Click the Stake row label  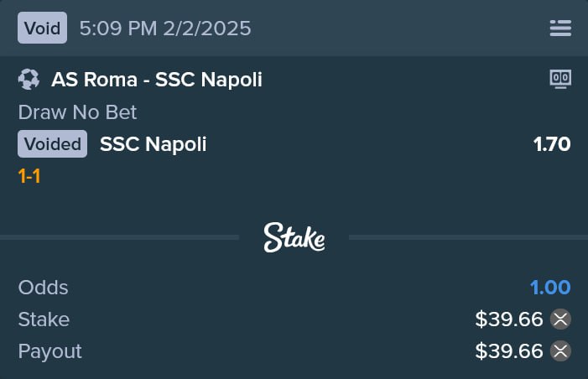coord(44,319)
